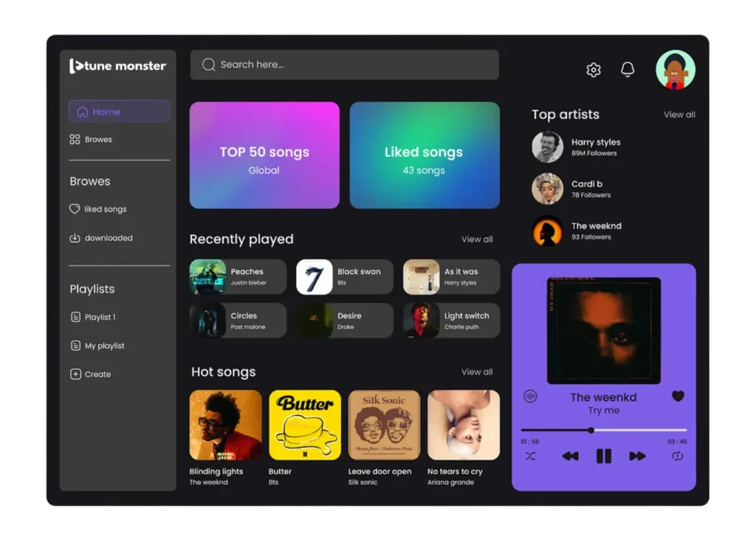The height and width of the screenshot is (540, 756).
Task: View all recently played
Action: pos(477,239)
